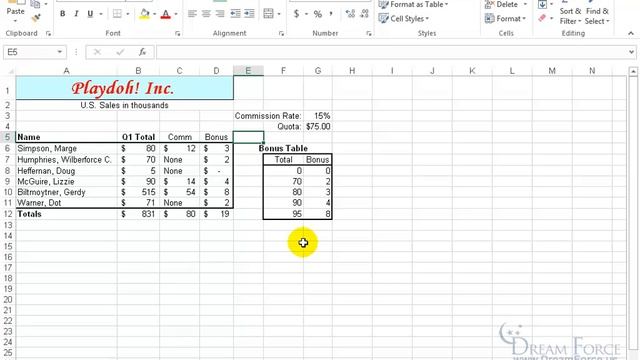Image resolution: width=640 pixels, height=360 pixels.
Task: Apply the red Font Color
Action: click(x=166, y=14)
